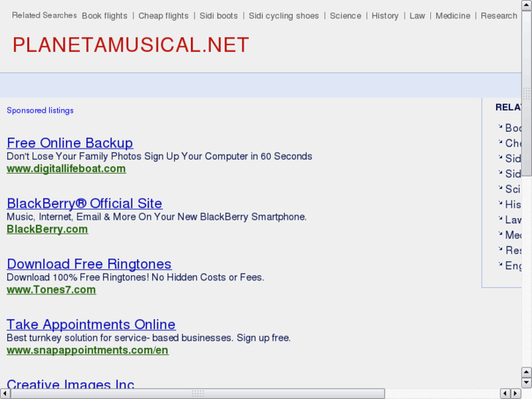Visit www.digitallifeboat.com link
532x399 pixels.
point(66,169)
